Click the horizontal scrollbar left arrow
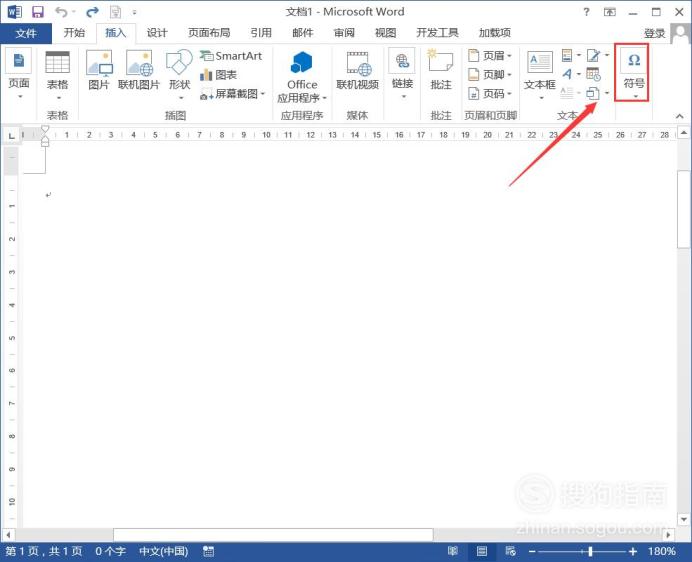Screen dimensions: 692x562 (x=7, y=535)
